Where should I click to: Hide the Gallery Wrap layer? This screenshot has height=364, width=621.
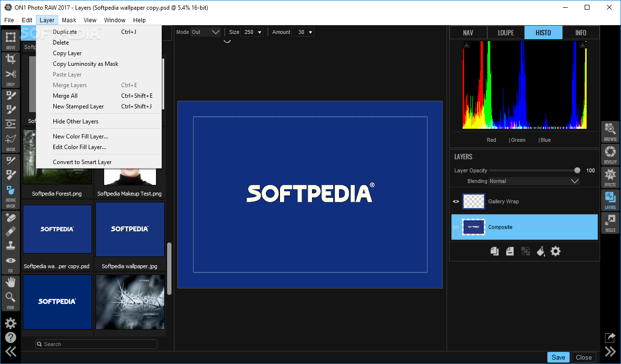pyautogui.click(x=456, y=201)
